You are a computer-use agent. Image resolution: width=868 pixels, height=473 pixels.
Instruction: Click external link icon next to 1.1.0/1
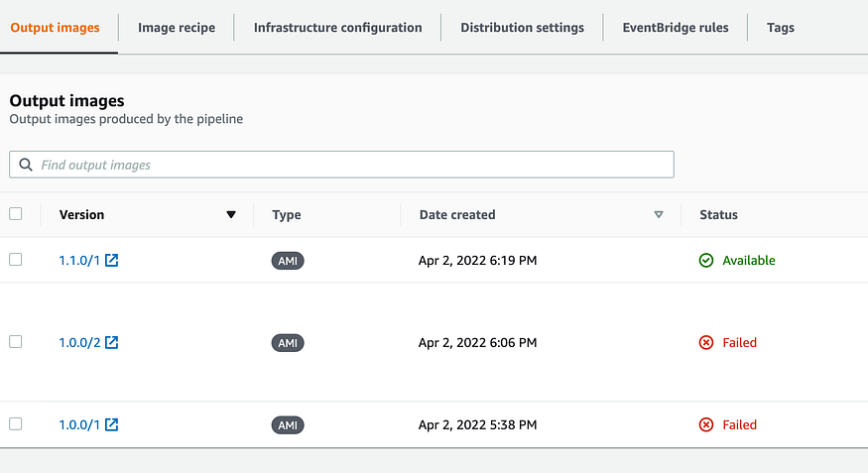[x=112, y=261]
